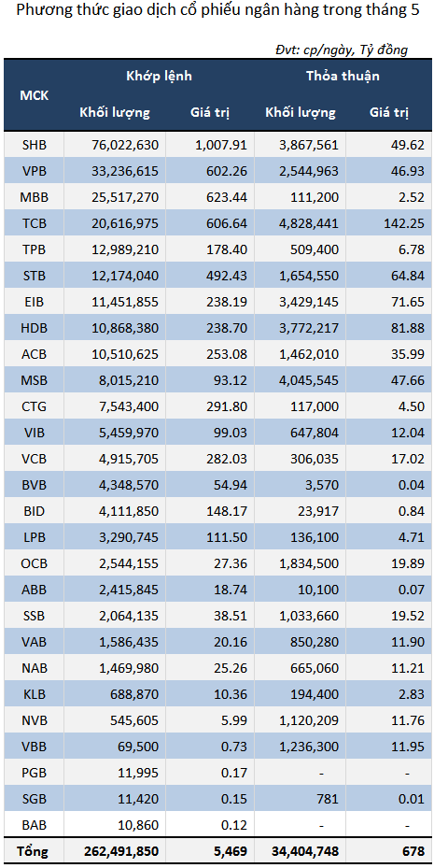Click the SHB ticker cell
The image size is (434, 868).
[35, 145]
